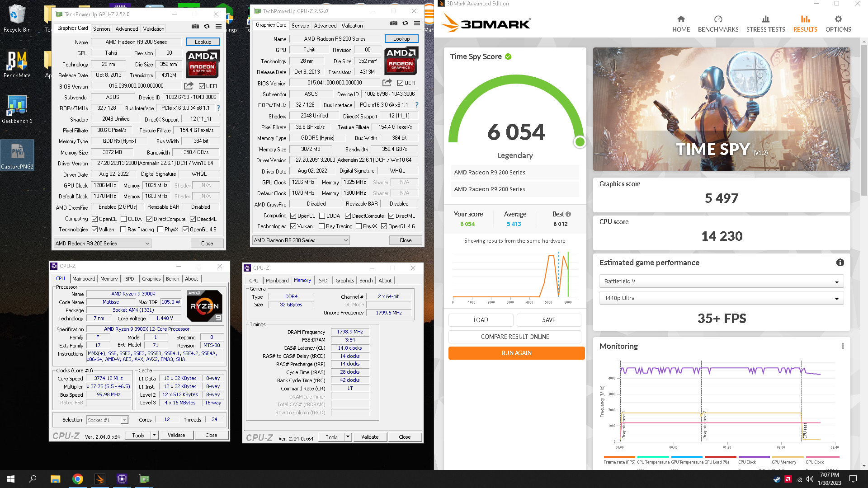Open File Explorer from taskbar
Screen dimensions: 868x488
[x=55, y=479]
